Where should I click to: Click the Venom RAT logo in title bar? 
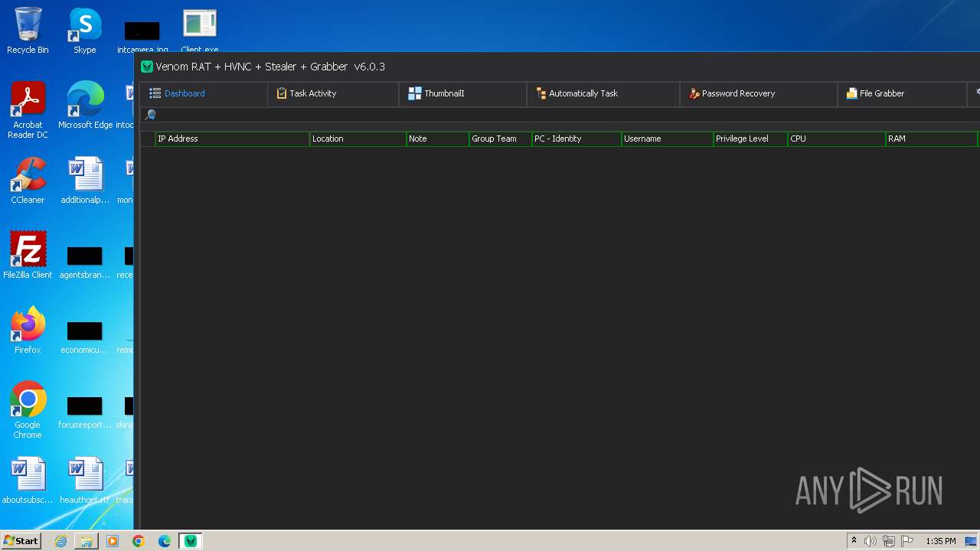pyautogui.click(x=147, y=67)
